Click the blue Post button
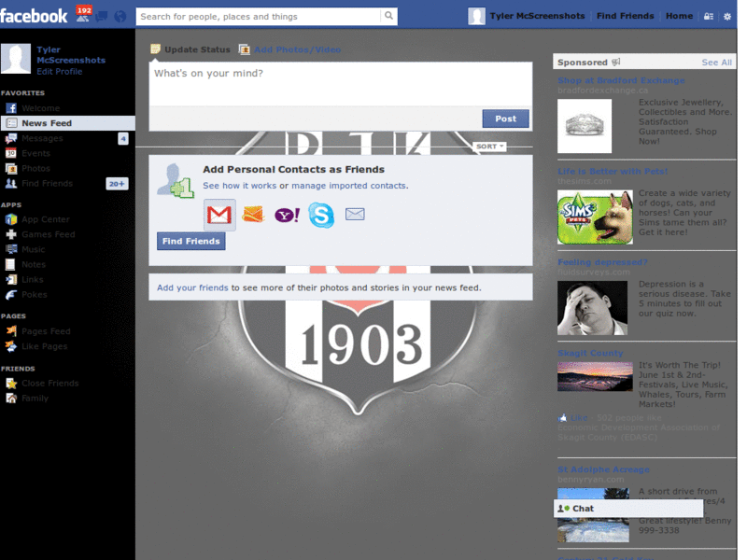The width and height of the screenshot is (747, 560). (x=505, y=119)
